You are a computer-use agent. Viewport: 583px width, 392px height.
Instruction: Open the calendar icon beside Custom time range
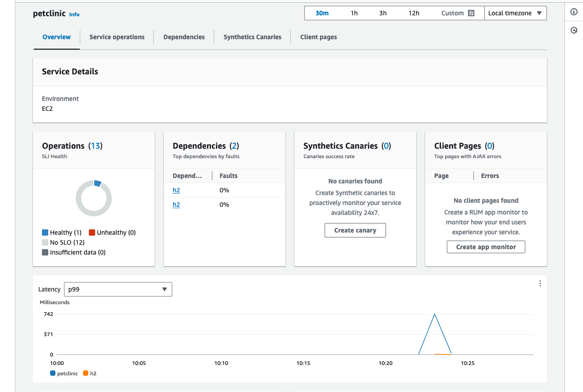coord(472,13)
